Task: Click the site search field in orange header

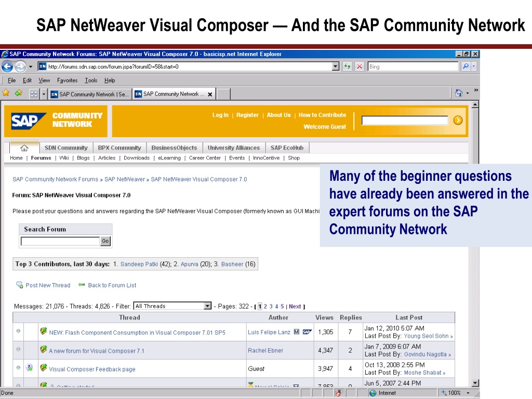Action: pos(405,121)
